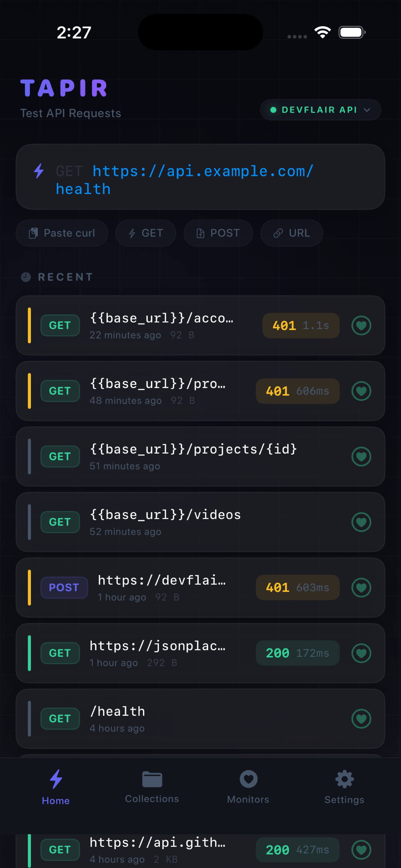Open the DEVFLAIR API environment dropdown

(x=319, y=109)
